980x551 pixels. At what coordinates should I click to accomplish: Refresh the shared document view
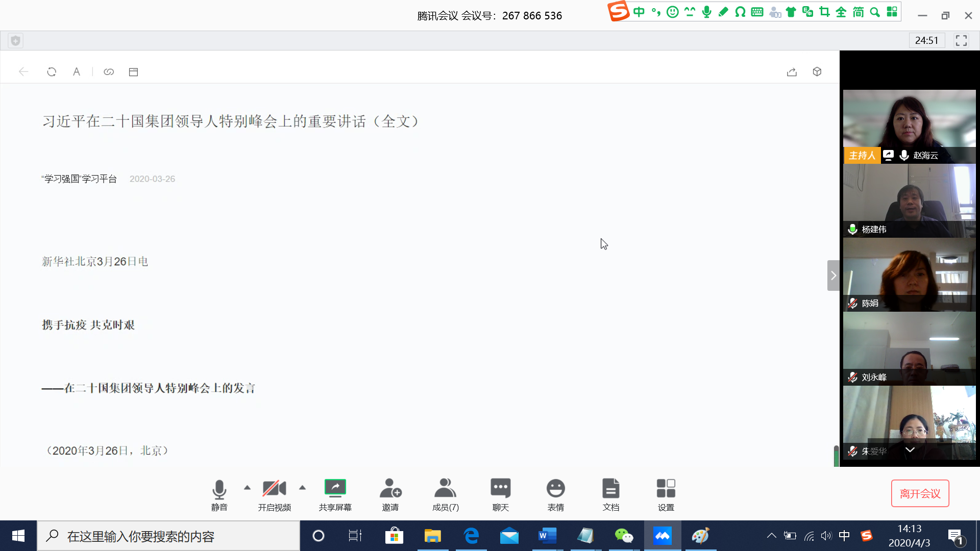(x=51, y=71)
